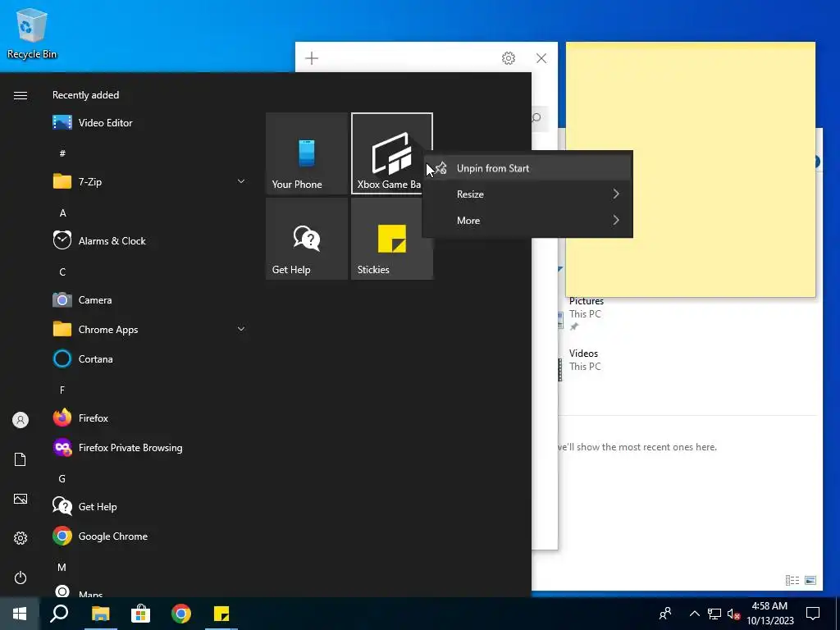
Task: Select Unpin from Start
Action: 527,168
